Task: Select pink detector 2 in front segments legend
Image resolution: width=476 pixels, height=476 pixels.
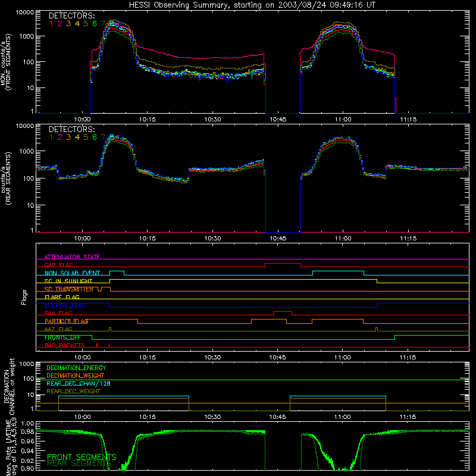Action: [60, 24]
